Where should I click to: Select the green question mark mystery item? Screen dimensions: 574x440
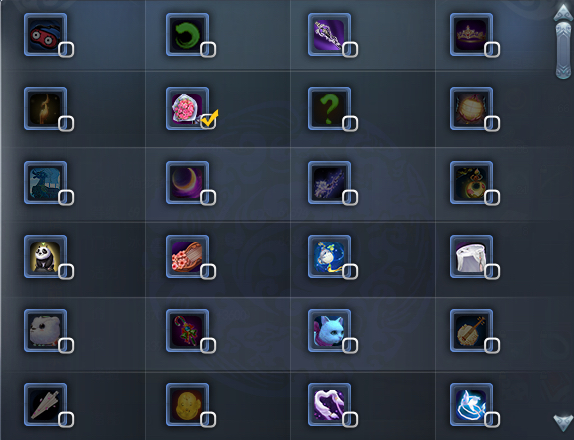pos(329,109)
